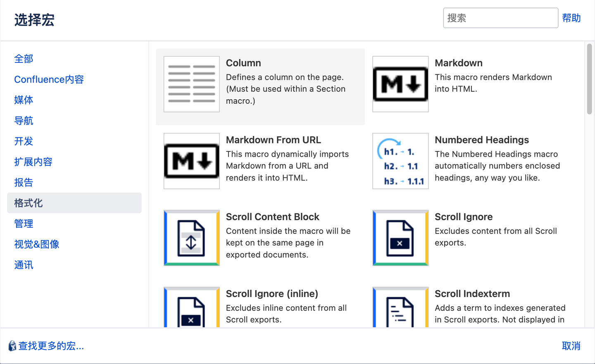
Task: Select the Column macro icon
Action: pos(191,83)
